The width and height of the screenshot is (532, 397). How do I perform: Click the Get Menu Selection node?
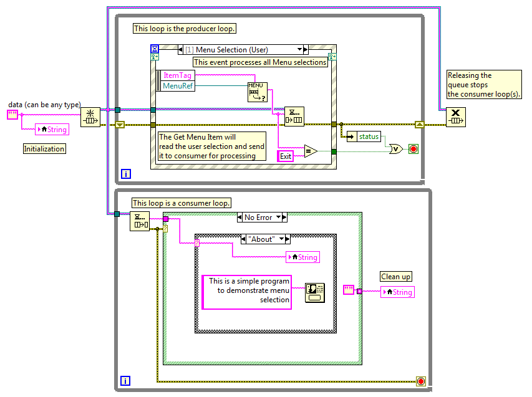[258, 92]
